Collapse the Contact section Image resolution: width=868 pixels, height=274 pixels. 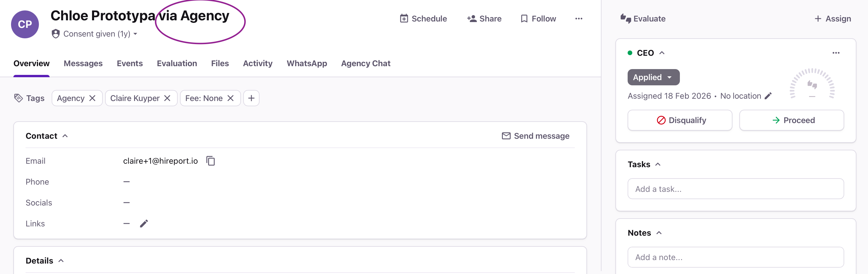pos(65,136)
